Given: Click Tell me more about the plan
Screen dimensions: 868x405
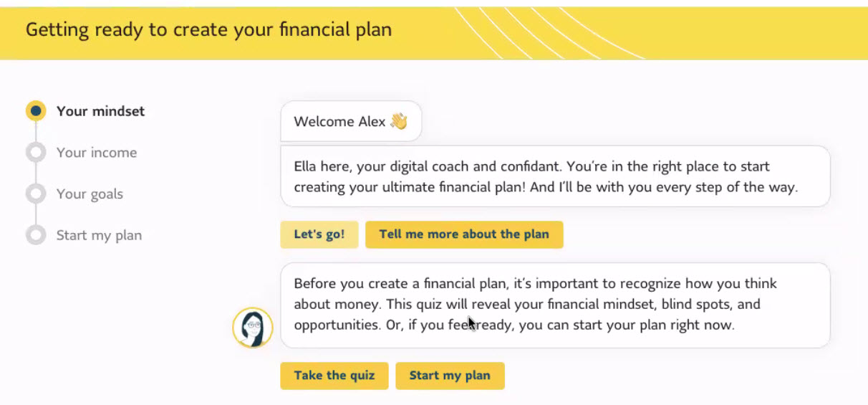Looking at the screenshot, I should [x=464, y=234].
